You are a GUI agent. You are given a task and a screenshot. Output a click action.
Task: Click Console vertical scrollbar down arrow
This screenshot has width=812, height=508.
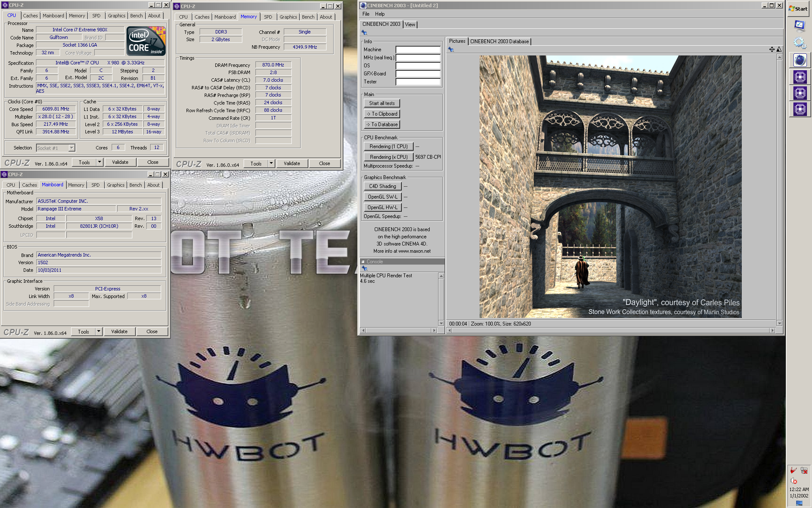(441, 323)
